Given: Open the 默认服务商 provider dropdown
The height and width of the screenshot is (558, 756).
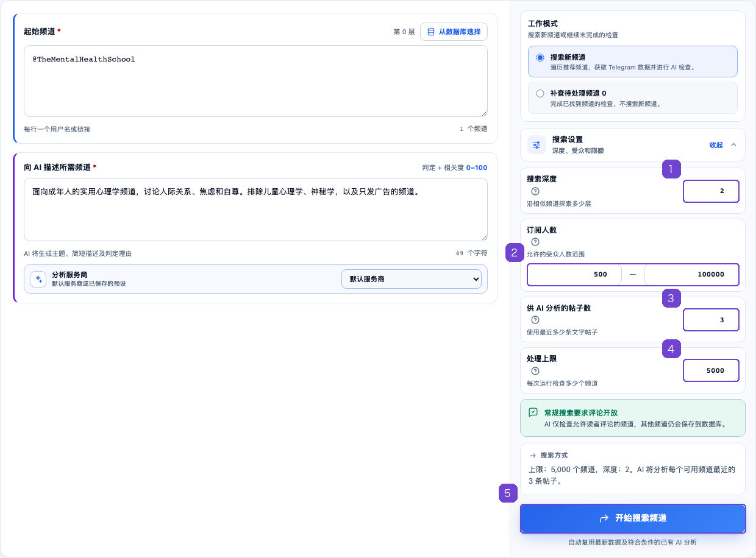Looking at the screenshot, I should click(x=412, y=279).
